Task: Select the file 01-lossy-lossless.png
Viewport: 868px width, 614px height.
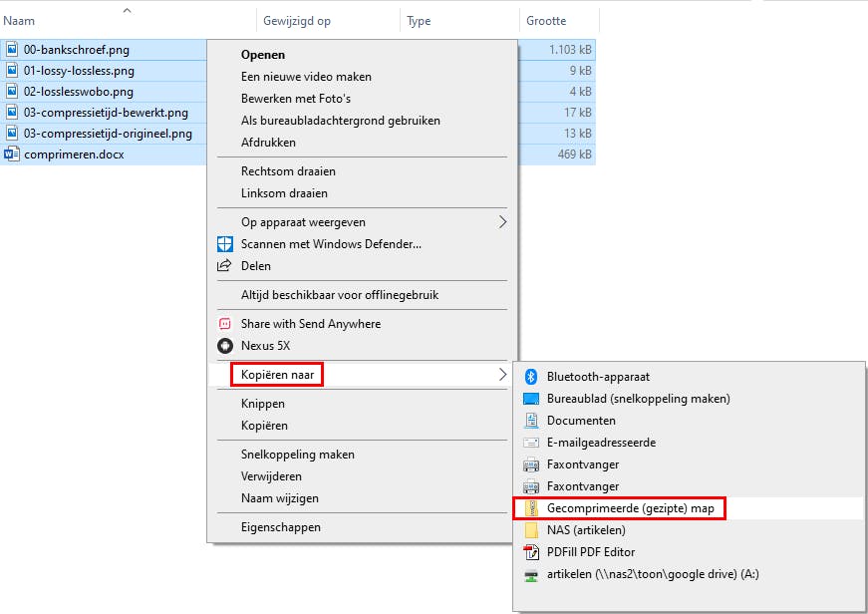Action: click(x=79, y=71)
